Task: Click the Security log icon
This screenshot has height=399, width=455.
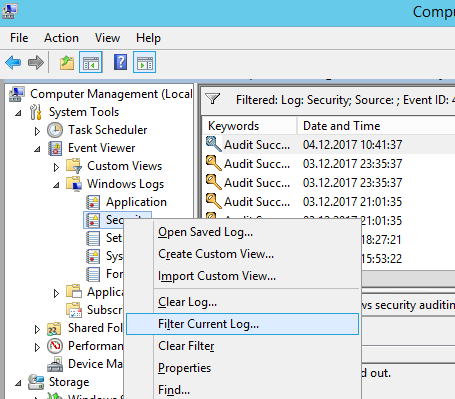Action: pyautogui.click(x=93, y=220)
